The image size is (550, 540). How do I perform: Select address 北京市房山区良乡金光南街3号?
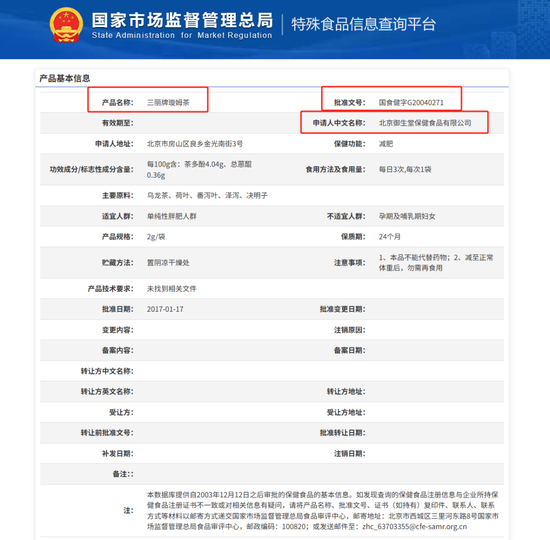coord(195,144)
